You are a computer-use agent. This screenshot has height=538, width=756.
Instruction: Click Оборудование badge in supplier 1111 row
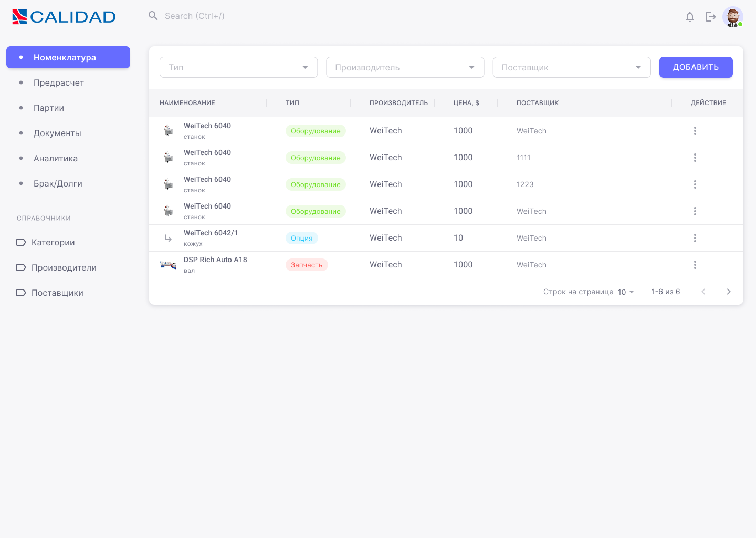click(x=316, y=158)
